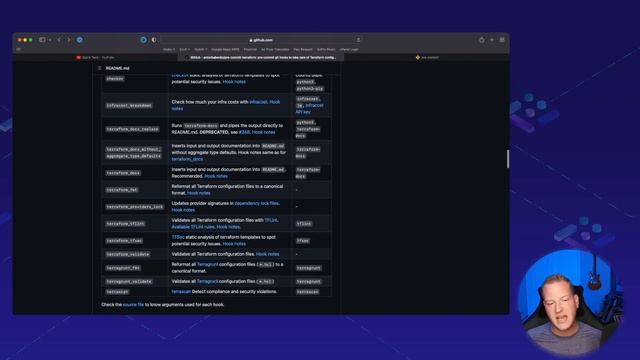This screenshot has height=360, width=640.
Task: Click the half-circle privacy shield icon
Action: [154, 40]
